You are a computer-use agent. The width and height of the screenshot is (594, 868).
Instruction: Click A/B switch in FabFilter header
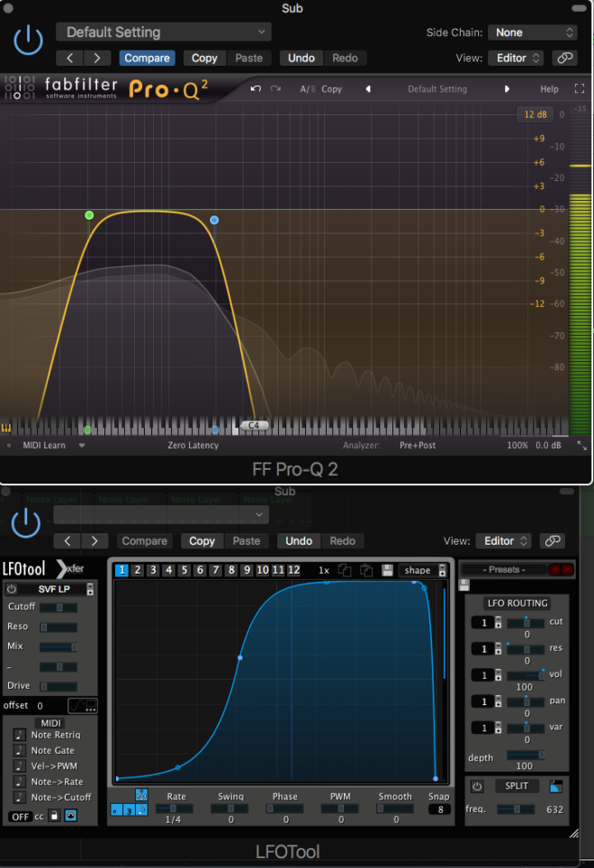[308, 88]
